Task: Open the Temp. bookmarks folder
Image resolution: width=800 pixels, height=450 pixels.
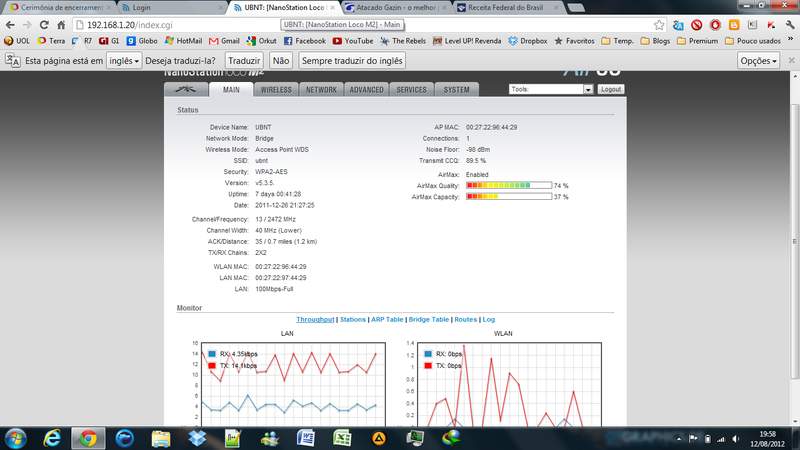Action: tap(617, 41)
